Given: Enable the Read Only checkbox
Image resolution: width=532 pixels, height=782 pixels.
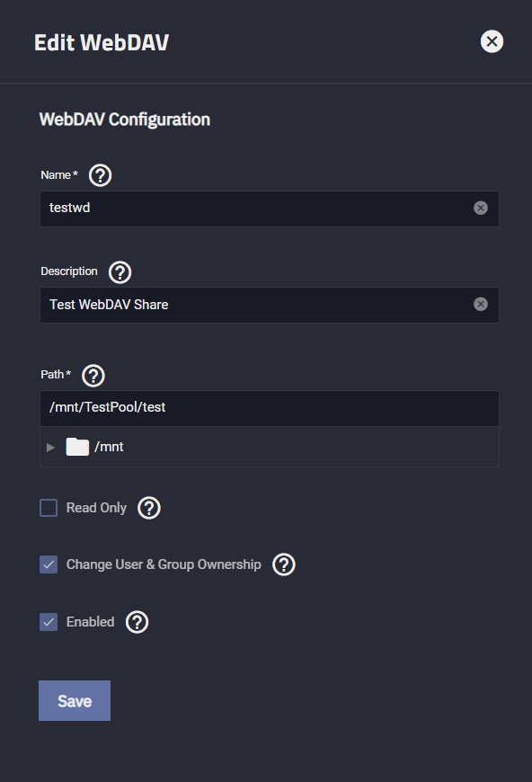Looking at the screenshot, I should (49, 508).
